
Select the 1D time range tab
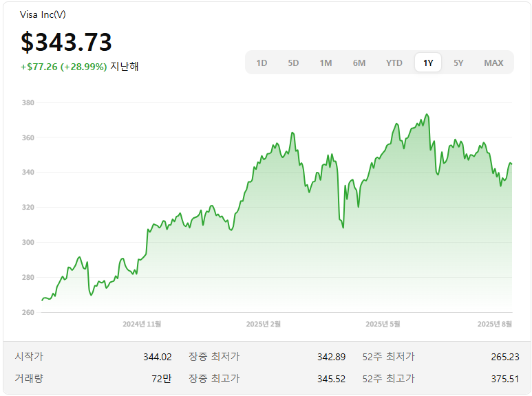tap(262, 63)
